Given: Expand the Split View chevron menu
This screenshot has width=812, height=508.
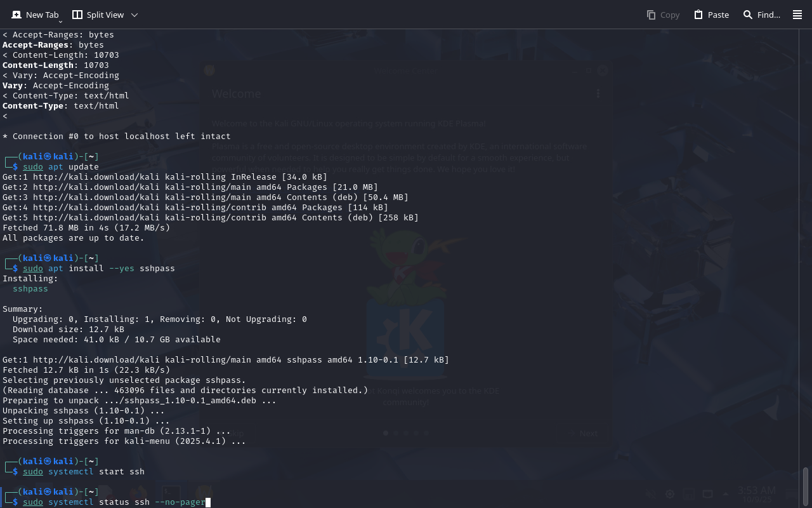Looking at the screenshot, I should [134, 15].
